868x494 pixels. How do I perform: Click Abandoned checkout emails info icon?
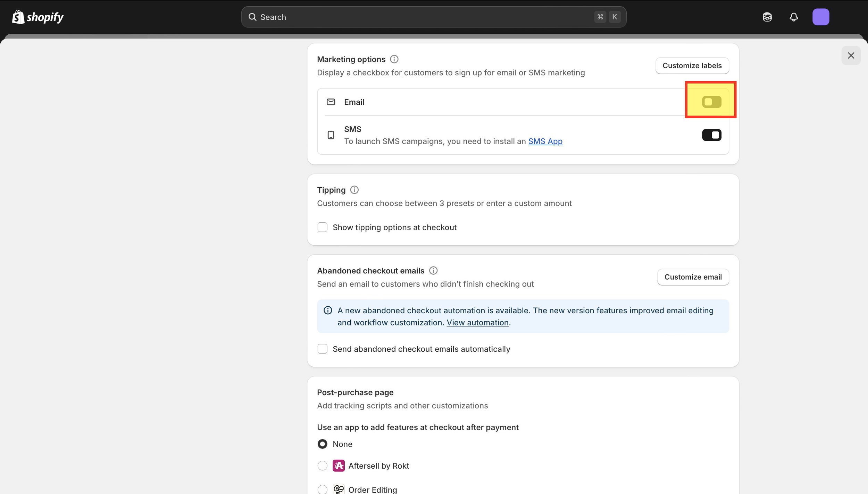(433, 271)
